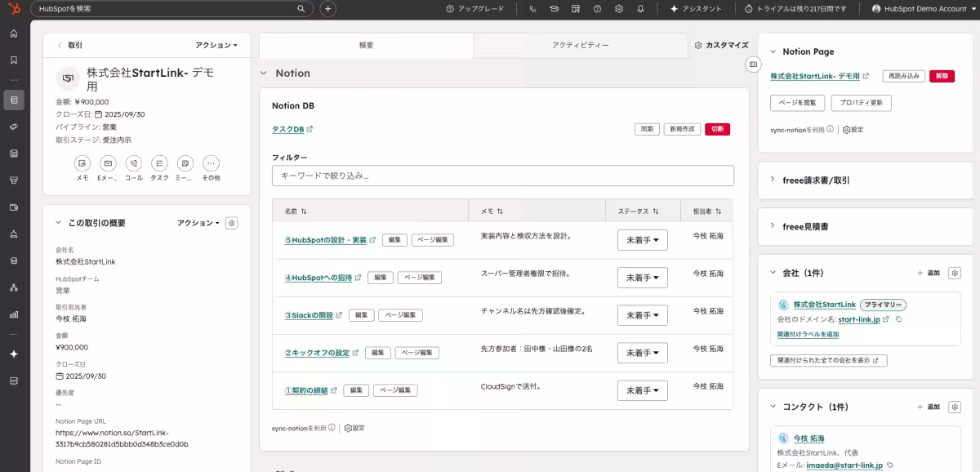980x472 pixels.
Task: Click the 新規作成 button
Action: click(x=682, y=129)
